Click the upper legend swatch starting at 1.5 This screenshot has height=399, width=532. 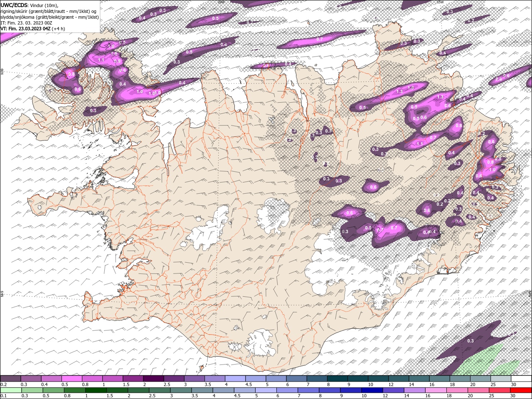[x=133, y=379]
